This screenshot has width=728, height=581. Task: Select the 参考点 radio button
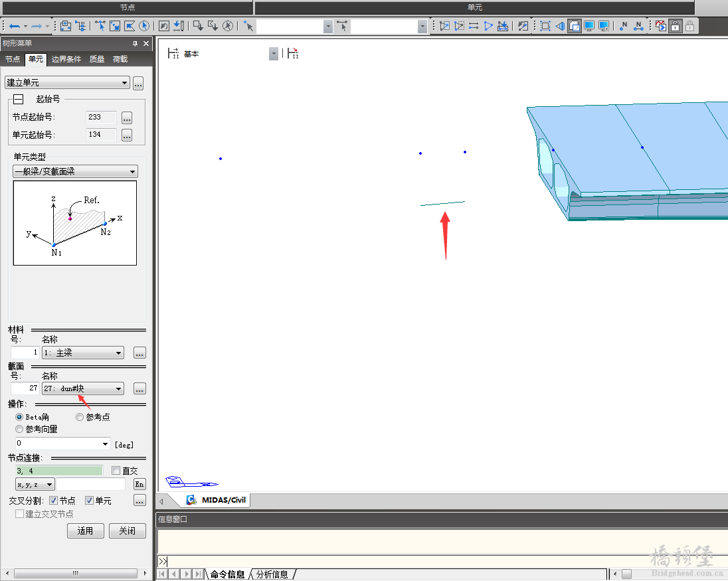pyautogui.click(x=80, y=417)
